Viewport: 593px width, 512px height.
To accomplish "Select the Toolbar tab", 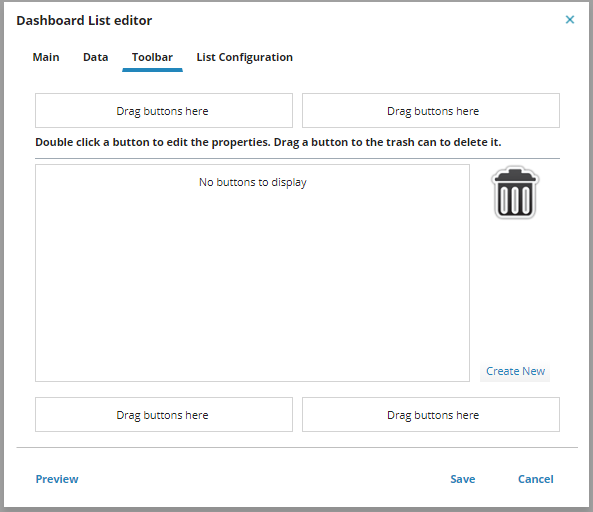I will [x=152, y=57].
